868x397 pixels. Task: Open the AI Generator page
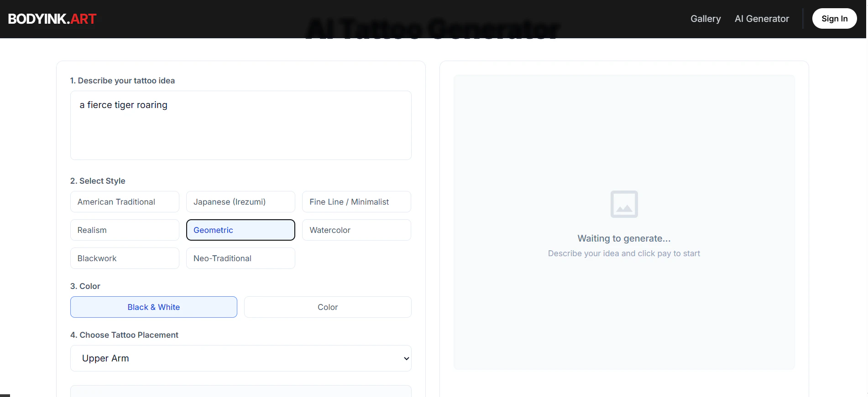[x=762, y=19]
